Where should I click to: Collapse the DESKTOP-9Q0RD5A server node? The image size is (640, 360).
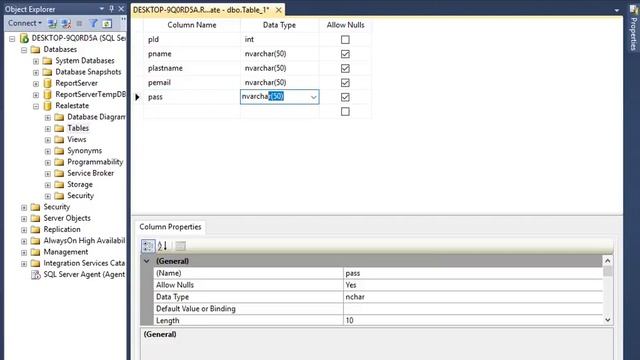[12, 39]
